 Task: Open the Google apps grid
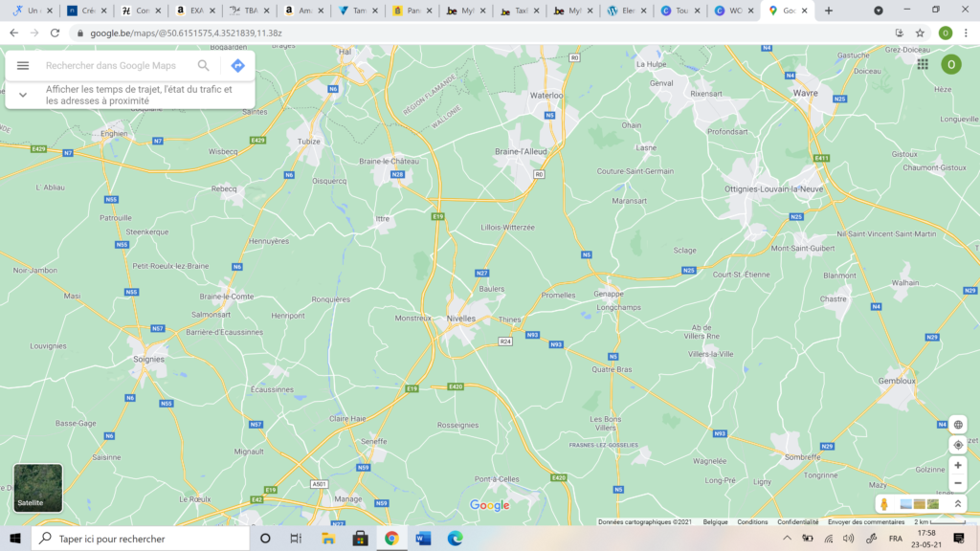pos(923,64)
